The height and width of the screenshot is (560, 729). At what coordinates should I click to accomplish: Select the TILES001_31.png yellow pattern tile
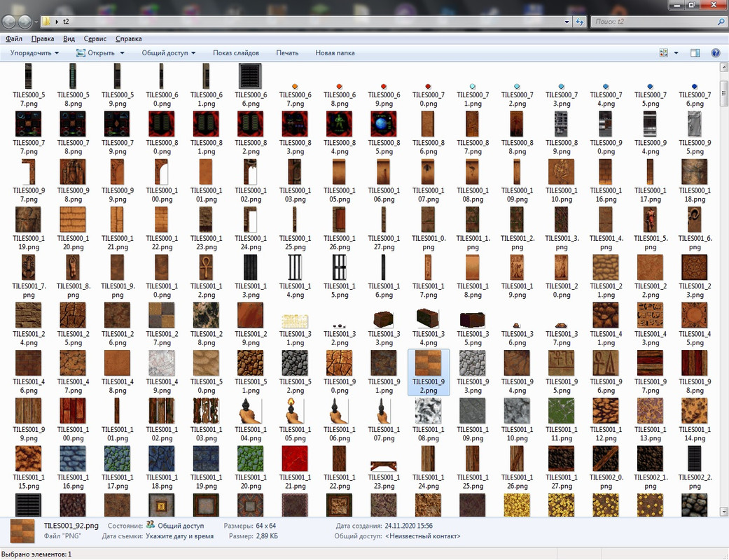(x=295, y=321)
